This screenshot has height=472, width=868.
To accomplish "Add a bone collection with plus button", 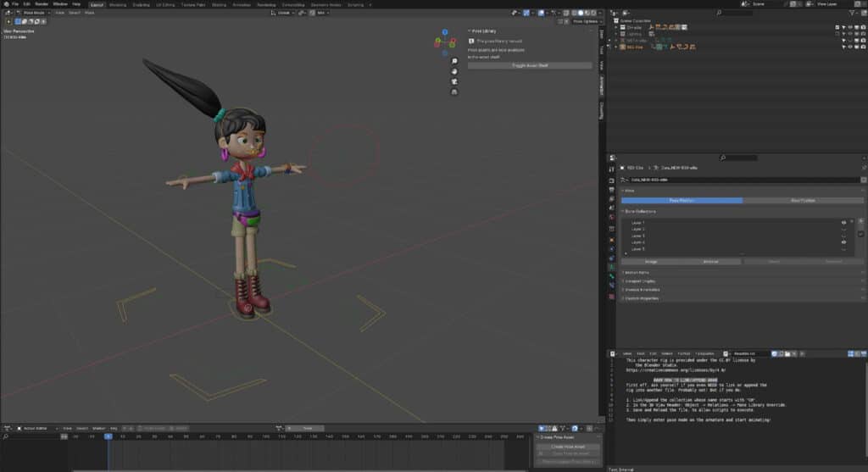I will click(x=861, y=221).
